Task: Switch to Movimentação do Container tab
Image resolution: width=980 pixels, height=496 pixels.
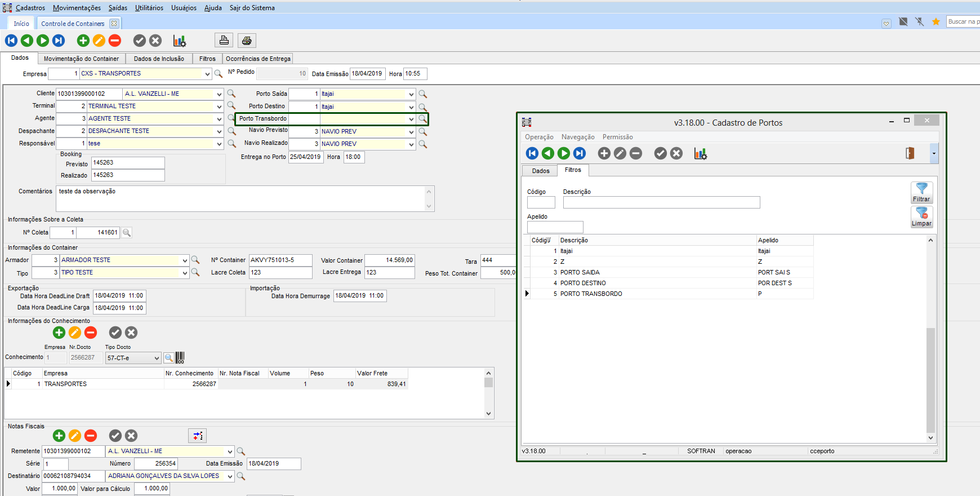Action: point(81,59)
